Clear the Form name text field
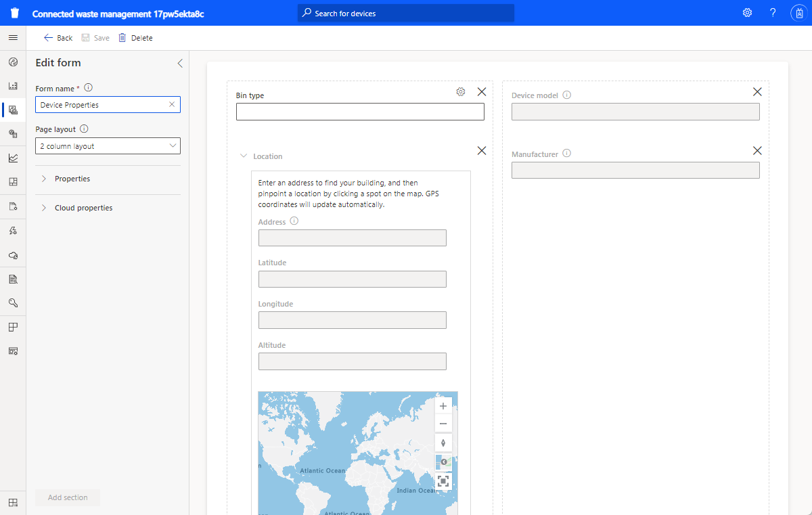This screenshot has width=812, height=515. 172,105
